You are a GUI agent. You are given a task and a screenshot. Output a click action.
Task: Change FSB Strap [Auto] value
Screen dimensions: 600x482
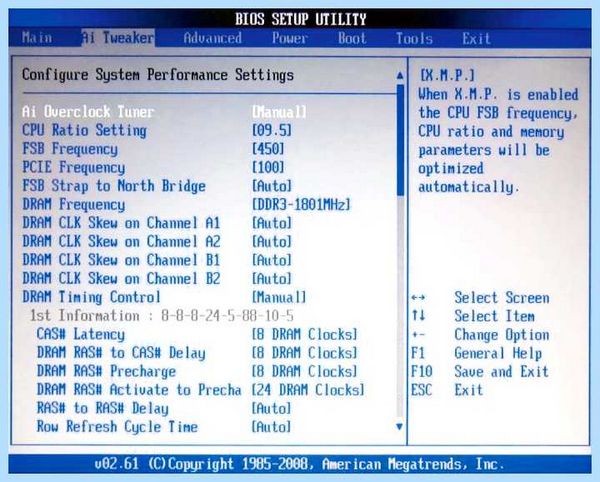pyautogui.click(x=272, y=186)
